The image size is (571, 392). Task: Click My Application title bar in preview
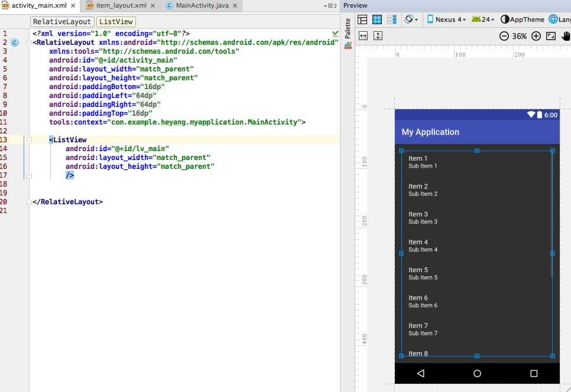(477, 132)
